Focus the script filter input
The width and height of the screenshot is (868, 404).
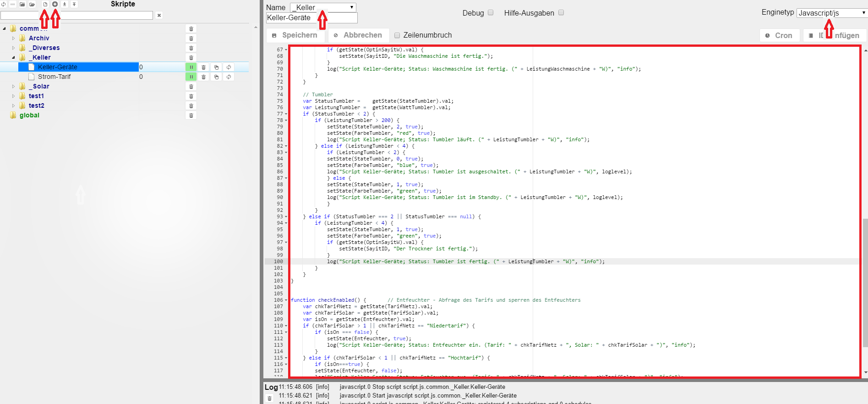tap(76, 16)
